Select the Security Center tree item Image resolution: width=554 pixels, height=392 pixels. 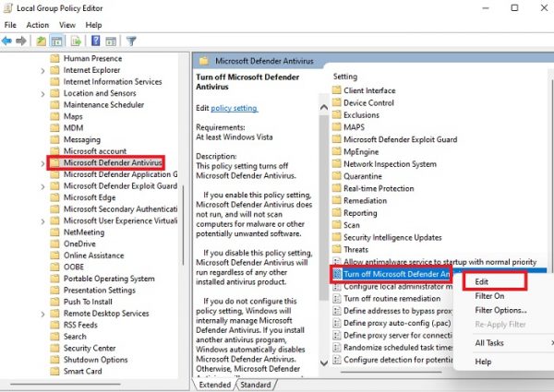tap(90, 349)
